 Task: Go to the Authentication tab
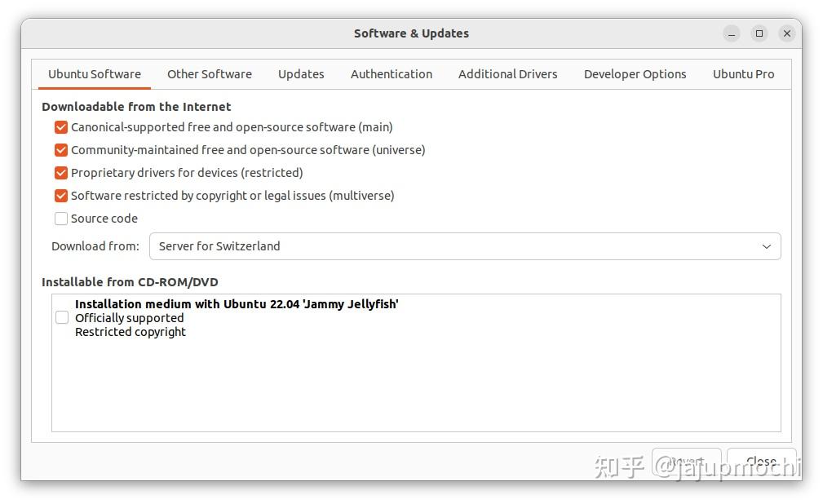point(392,73)
